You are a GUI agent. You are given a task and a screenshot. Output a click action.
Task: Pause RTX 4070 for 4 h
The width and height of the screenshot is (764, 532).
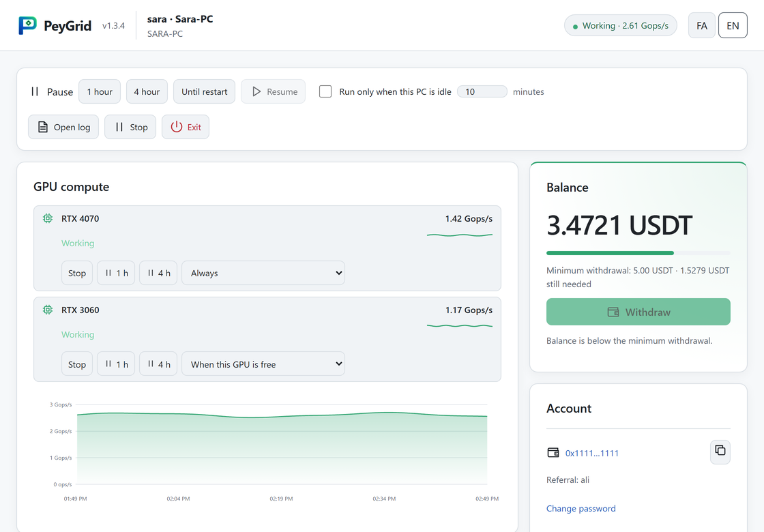coord(158,274)
